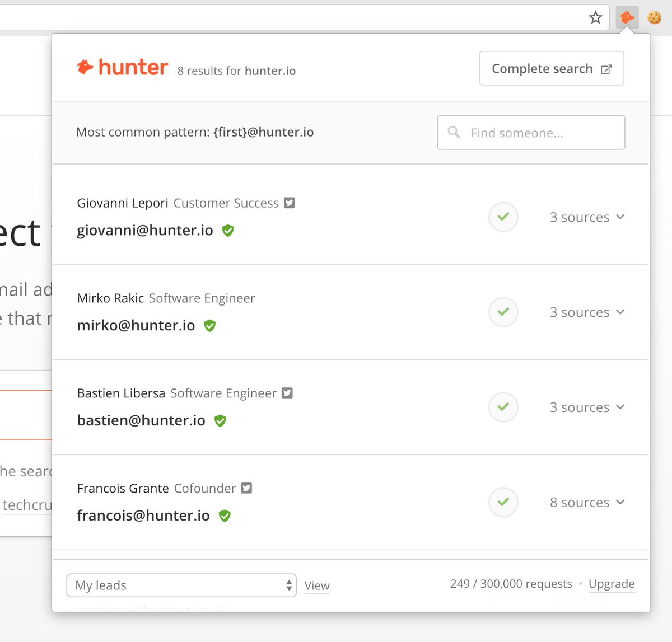
Task: Click the bookmark star icon in address bar
Action: click(595, 18)
